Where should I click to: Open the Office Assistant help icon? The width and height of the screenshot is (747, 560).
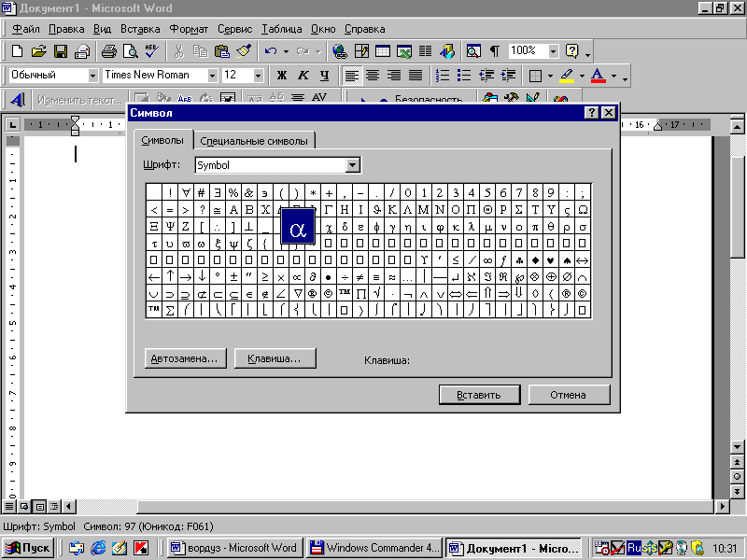tap(571, 51)
